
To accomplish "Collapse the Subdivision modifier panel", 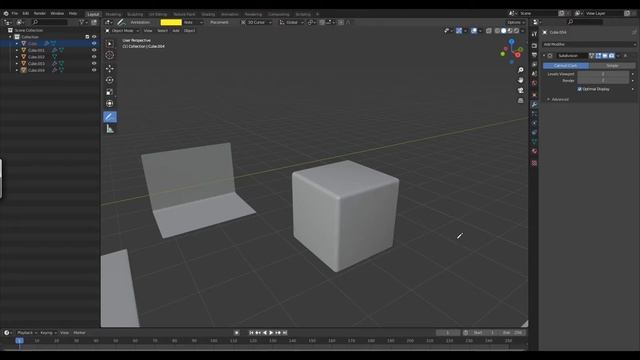I will click(x=544, y=56).
